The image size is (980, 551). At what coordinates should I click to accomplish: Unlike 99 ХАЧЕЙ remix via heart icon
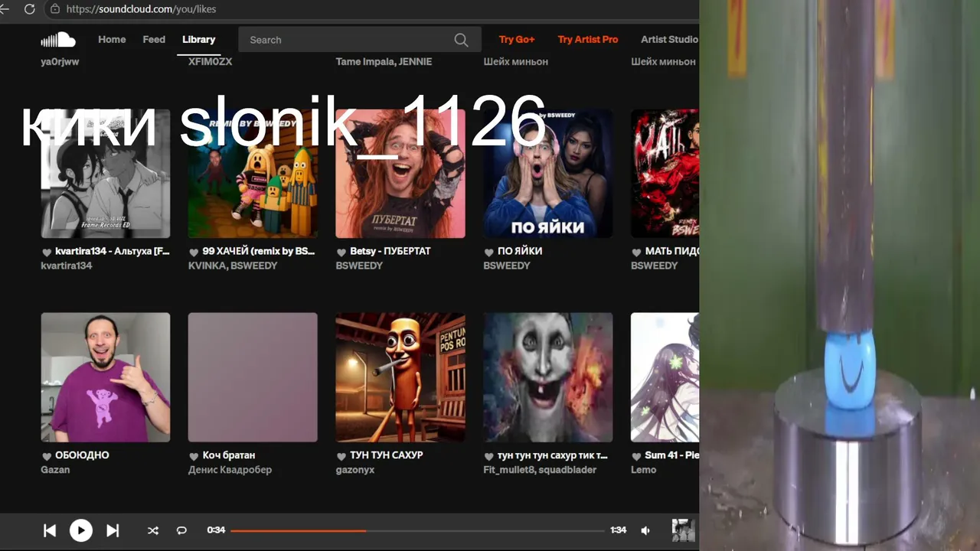tap(194, 252)
